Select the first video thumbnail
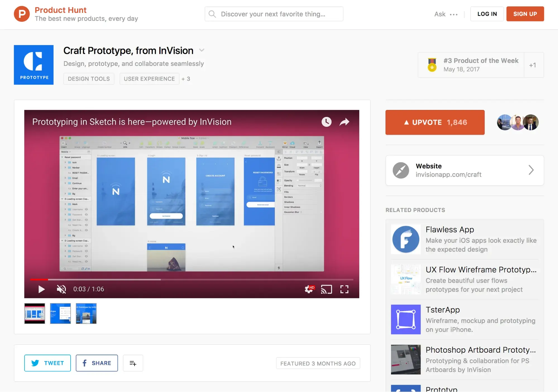Image resolution: width=558 pixels, height=392 pixels. coord(35,314)
